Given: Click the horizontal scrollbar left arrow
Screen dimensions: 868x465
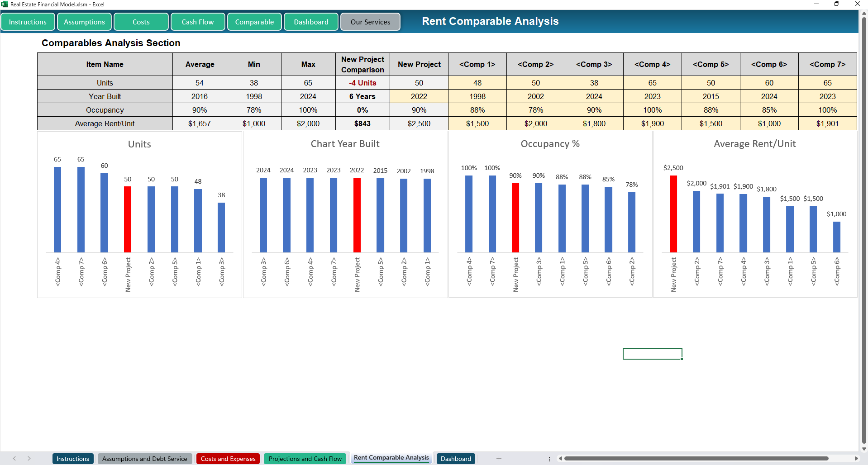Looking at the screenshot, I should click(x=560, y=459).
